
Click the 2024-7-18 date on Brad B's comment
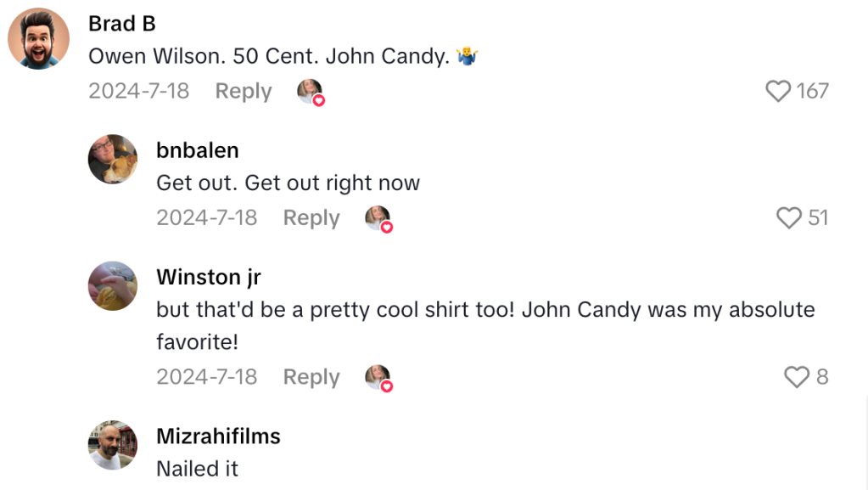(139, 91)
